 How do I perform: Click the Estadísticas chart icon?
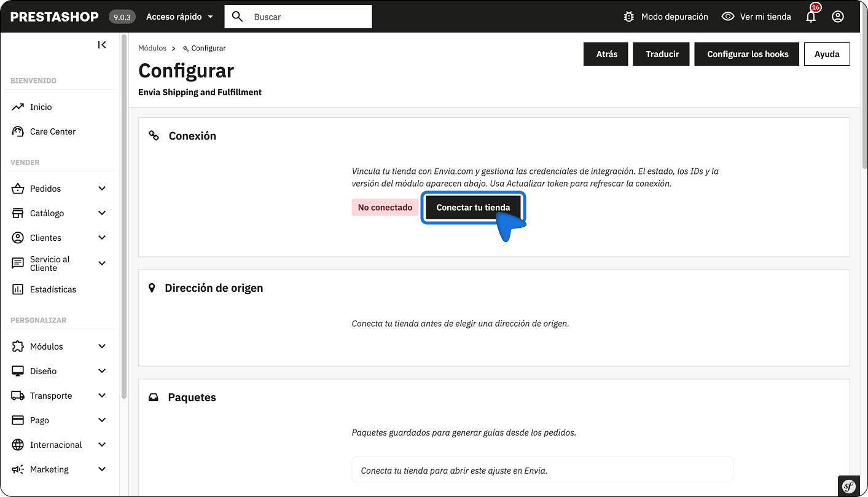[x=18, y=289]
